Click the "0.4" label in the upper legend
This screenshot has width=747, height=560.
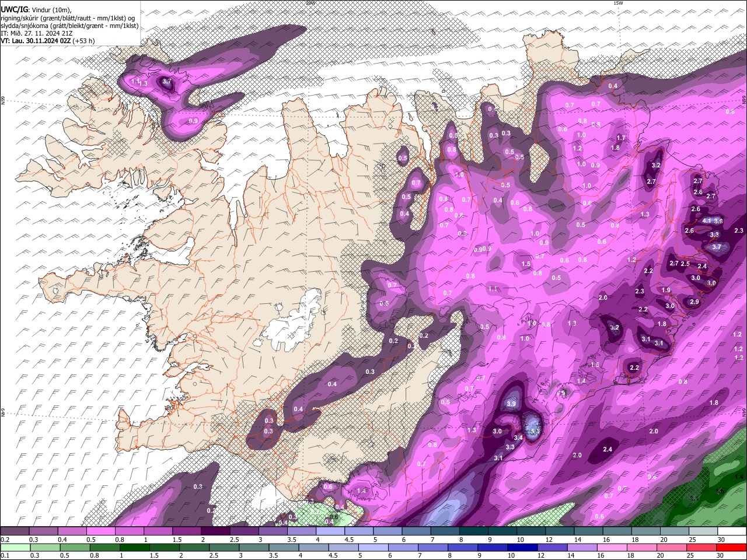click(x=62, y=540)
